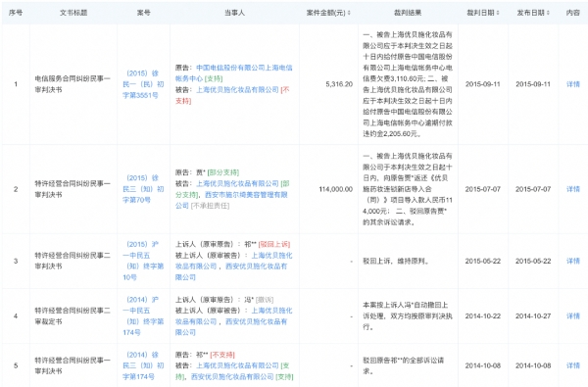Click the [部分支持] tag beside 原告 贾*

[223, 172]
